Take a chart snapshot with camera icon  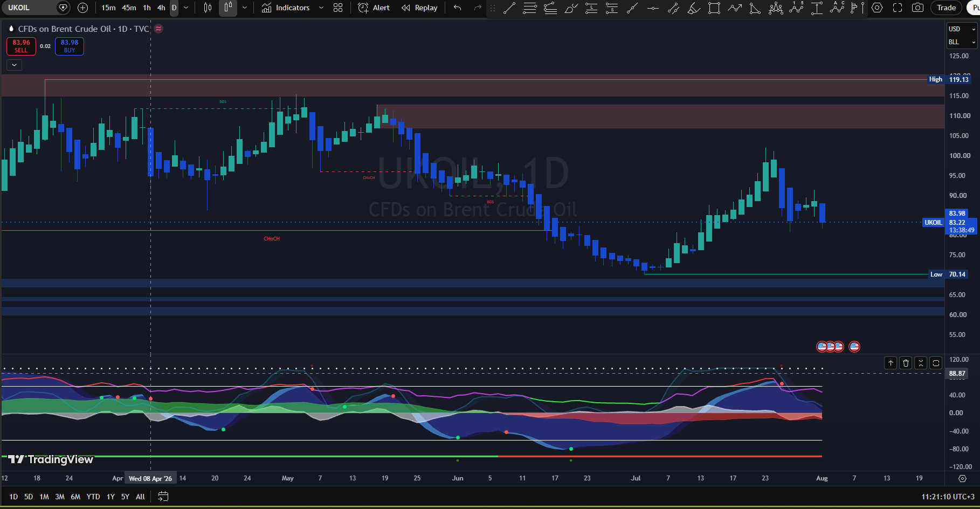(x=917, y=8)
